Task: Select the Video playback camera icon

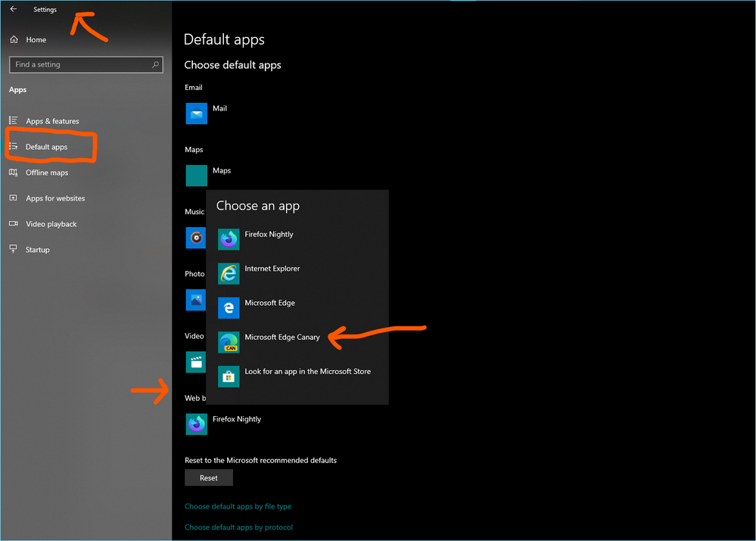Action: (x=13, y=223)
